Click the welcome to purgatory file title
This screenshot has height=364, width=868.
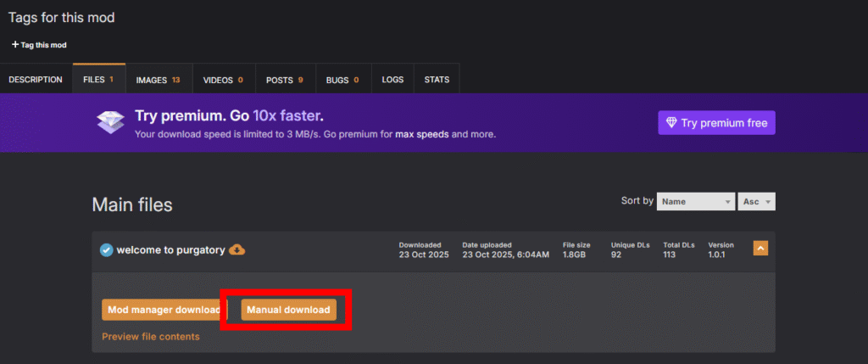pos(170,249)
